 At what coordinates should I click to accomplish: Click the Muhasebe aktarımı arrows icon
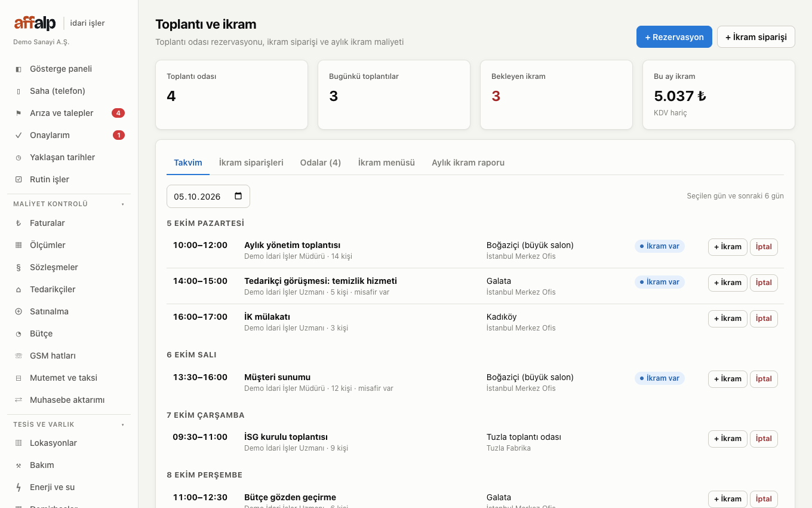click(19, 400)
